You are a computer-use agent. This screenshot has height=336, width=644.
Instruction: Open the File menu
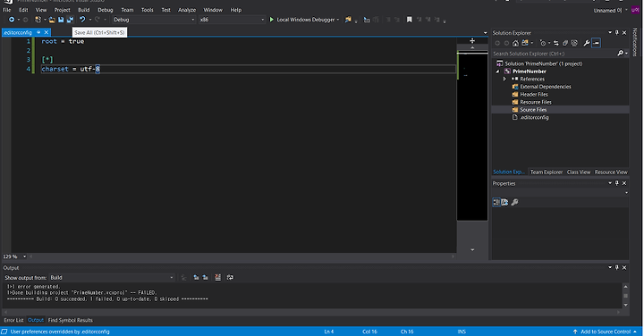click(x=7, y=10)
